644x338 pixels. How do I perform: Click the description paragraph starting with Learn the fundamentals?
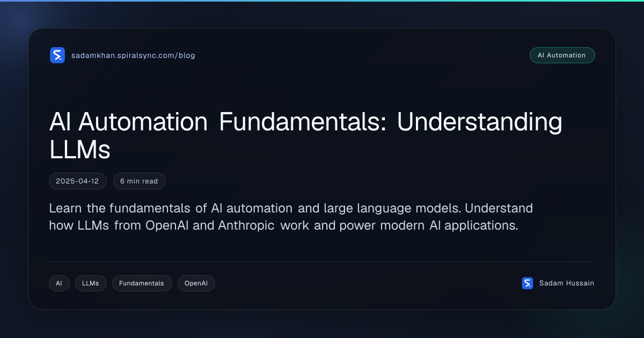(x=291, y=216)
